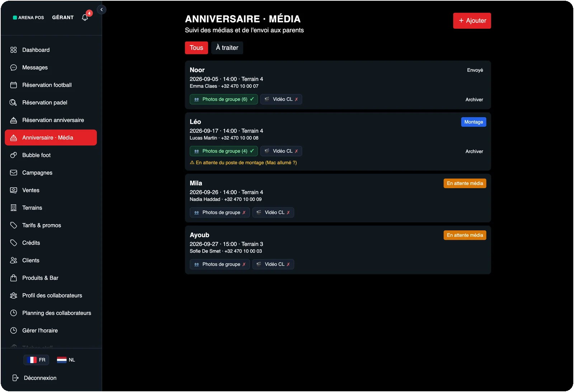The image size is (574, 392).
Task: Collapse the sidebar with the chevron
Action: click(x=102, y=10)
